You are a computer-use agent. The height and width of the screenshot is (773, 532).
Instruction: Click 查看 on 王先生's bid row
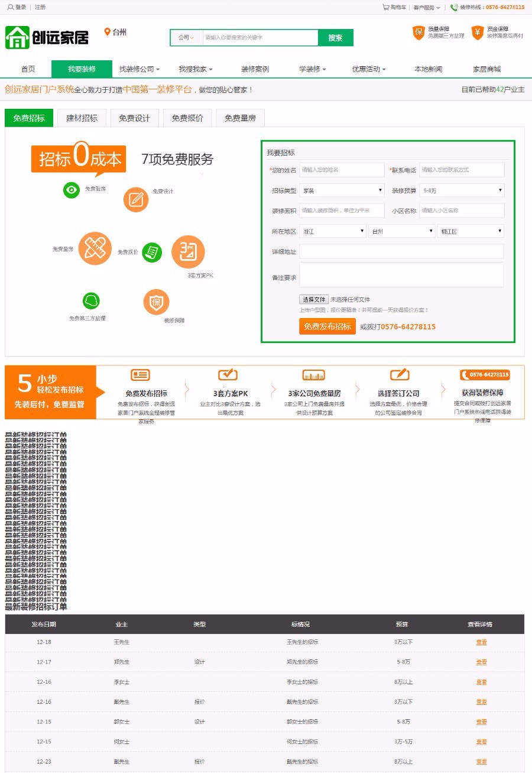pos(481,642)
